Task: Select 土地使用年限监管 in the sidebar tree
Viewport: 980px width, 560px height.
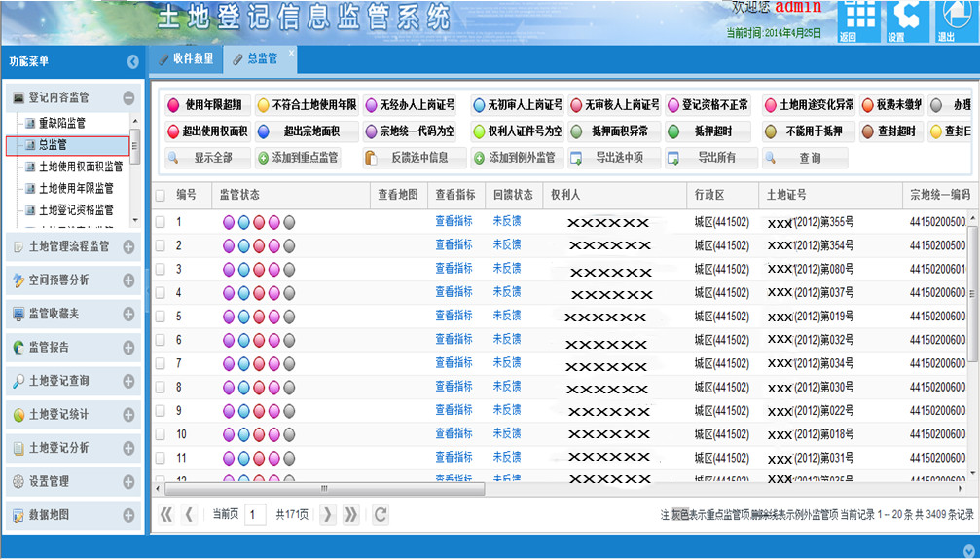Action: click(x=76, y=188)
